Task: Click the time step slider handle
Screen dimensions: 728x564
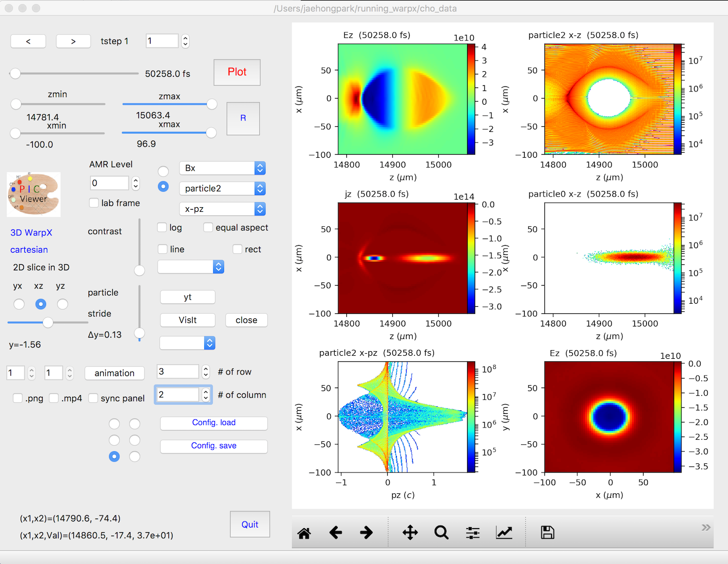Action: pos(15,74)
